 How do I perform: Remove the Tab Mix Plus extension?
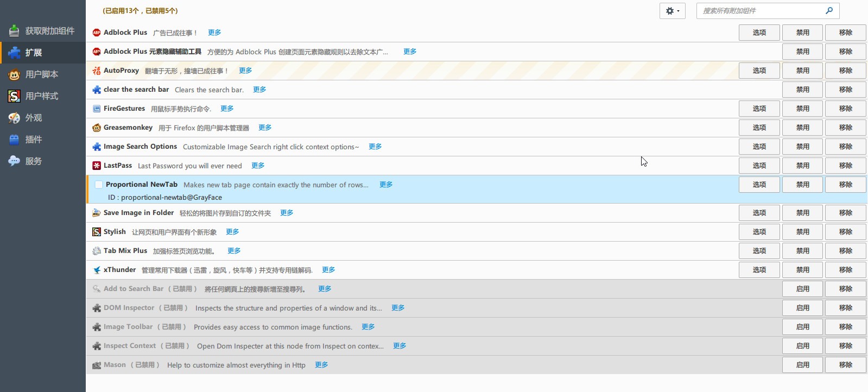click(x=846, y=251)
